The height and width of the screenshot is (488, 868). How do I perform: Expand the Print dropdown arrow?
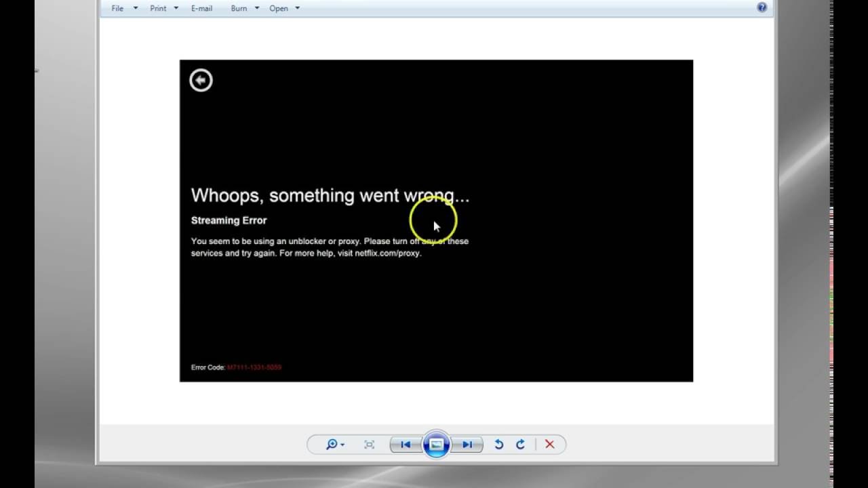pyautogui.click(x=176, y=8)
